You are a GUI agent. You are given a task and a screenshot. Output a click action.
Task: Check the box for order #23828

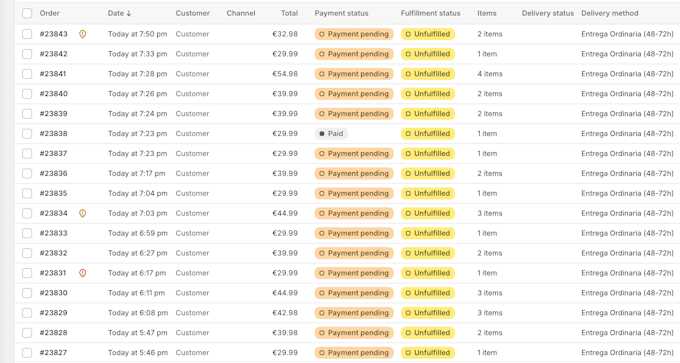point(27,333)
